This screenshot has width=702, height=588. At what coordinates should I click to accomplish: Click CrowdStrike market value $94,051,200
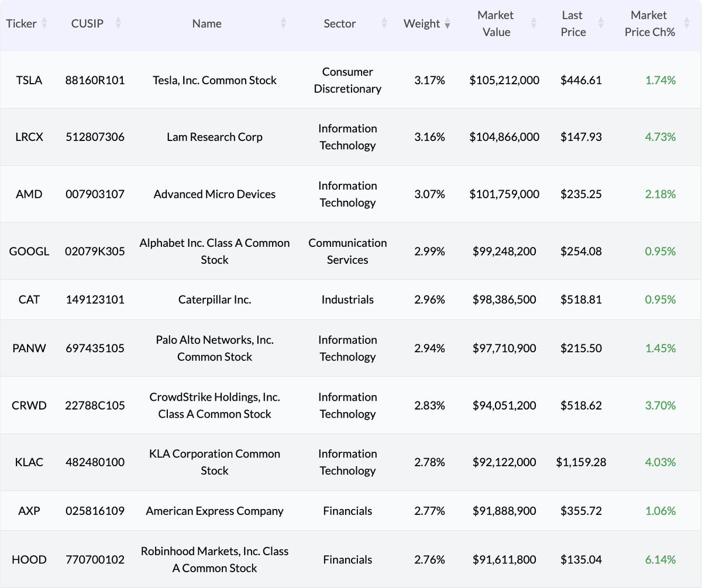point(504,405)
